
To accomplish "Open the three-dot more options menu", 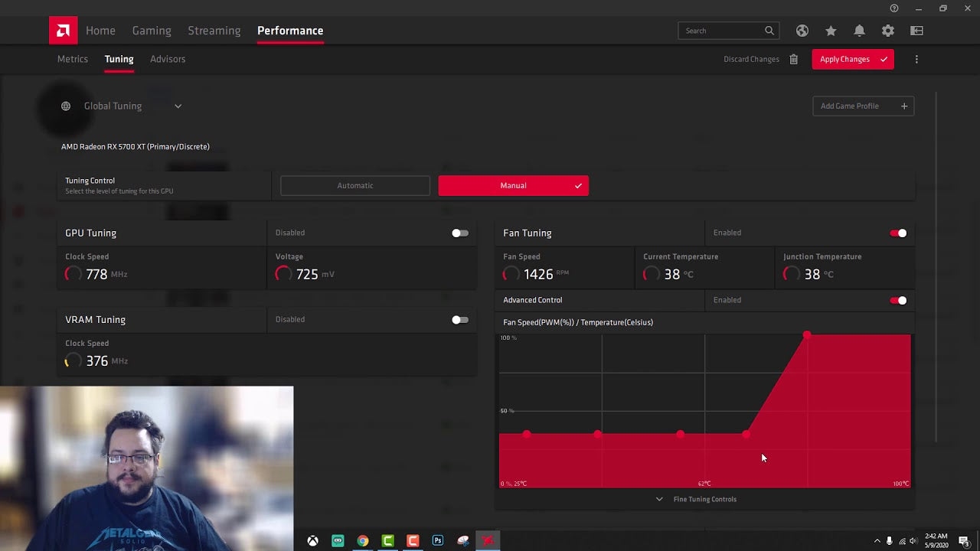I will coord(916,59).
